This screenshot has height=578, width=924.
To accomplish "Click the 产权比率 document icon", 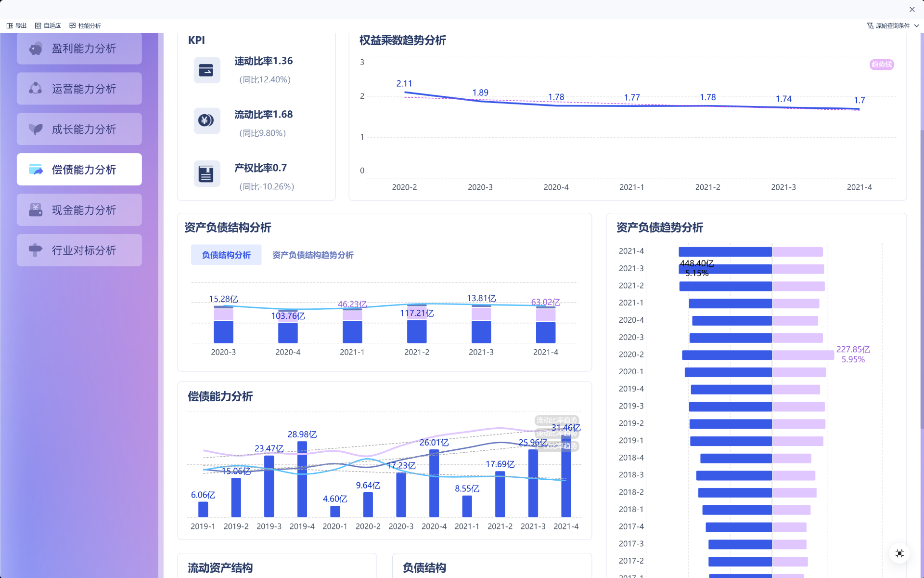I will pos(206,174).
